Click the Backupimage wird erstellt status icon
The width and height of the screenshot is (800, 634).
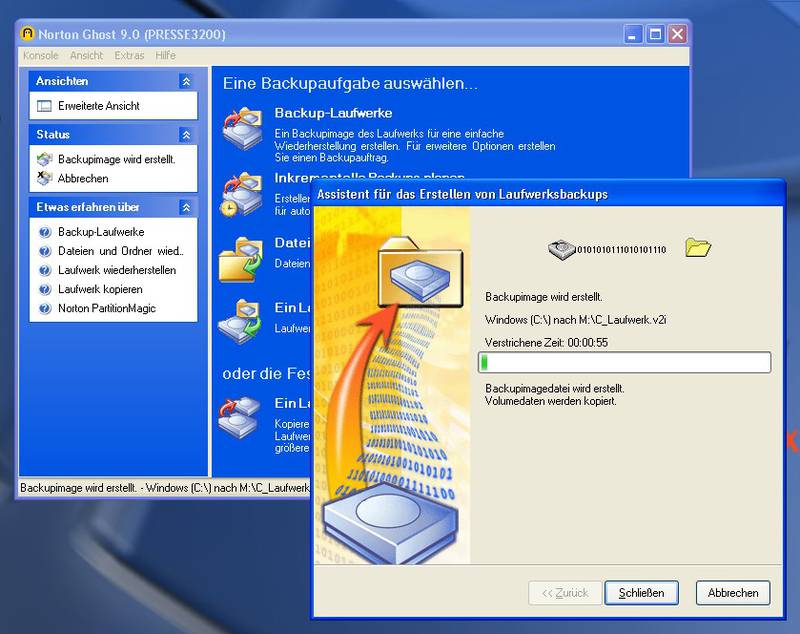44,159
